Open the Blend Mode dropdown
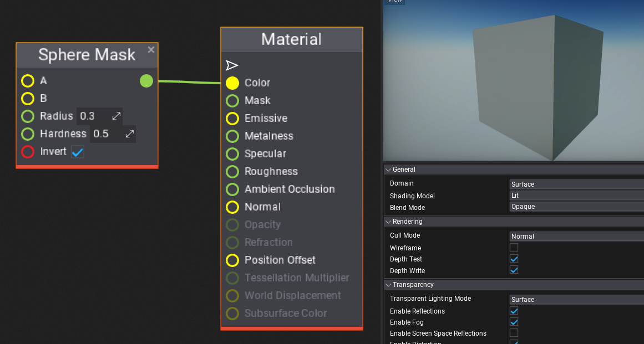The width and height of the screenshot is (644, 344). pyautogui.click(x=577, y=206)
